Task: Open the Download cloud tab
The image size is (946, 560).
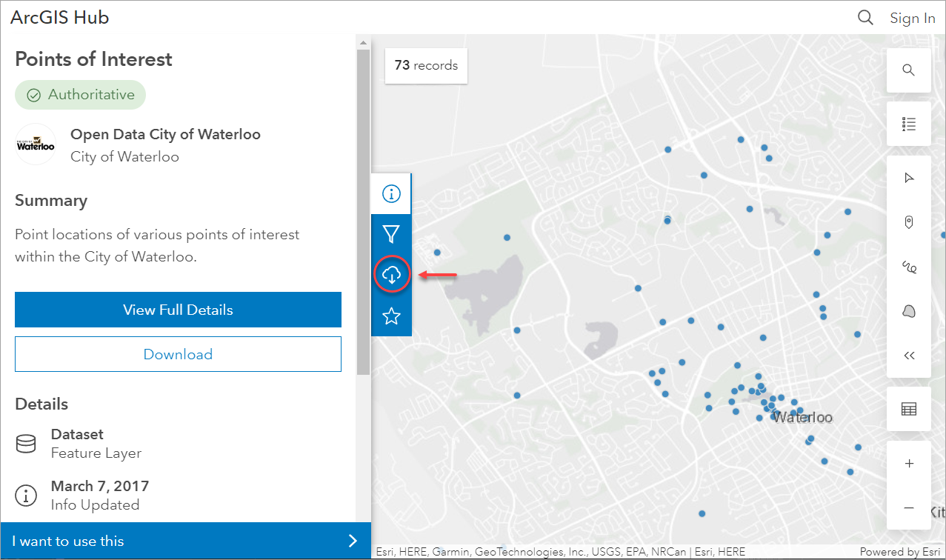Action: tap(391, 275)
